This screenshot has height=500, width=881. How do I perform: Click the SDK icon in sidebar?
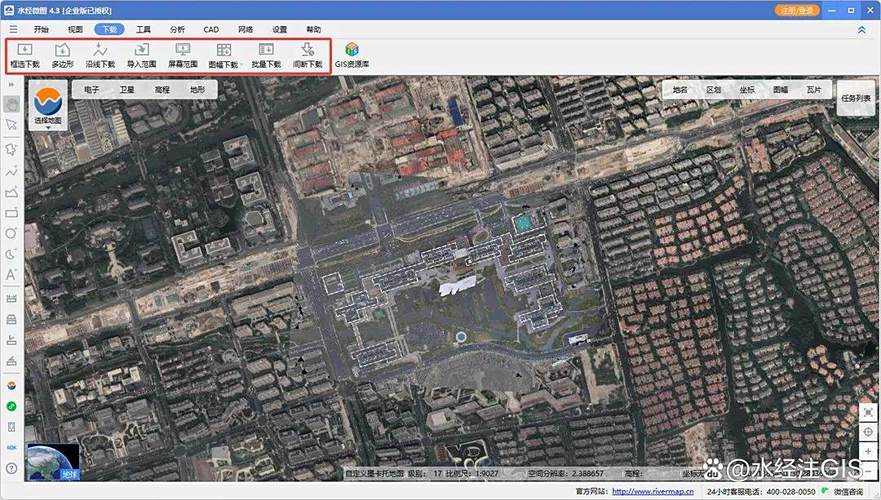pos(11,448)
